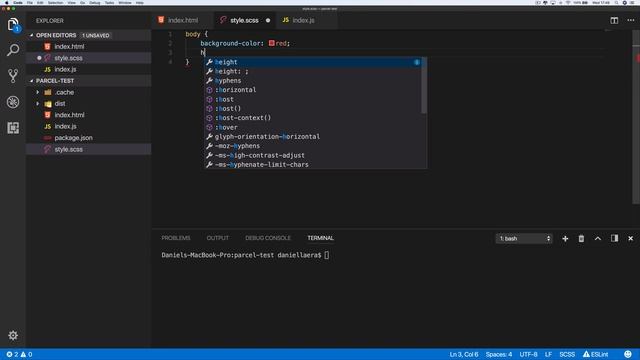Maximize the panel with chevron-up icon

point(598,238)
